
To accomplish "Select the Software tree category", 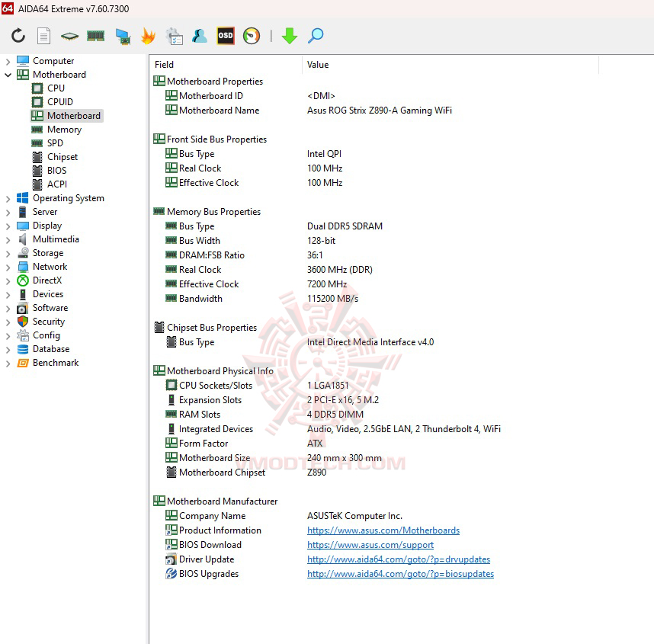I will pyautogui.click(x=50, y=308).
